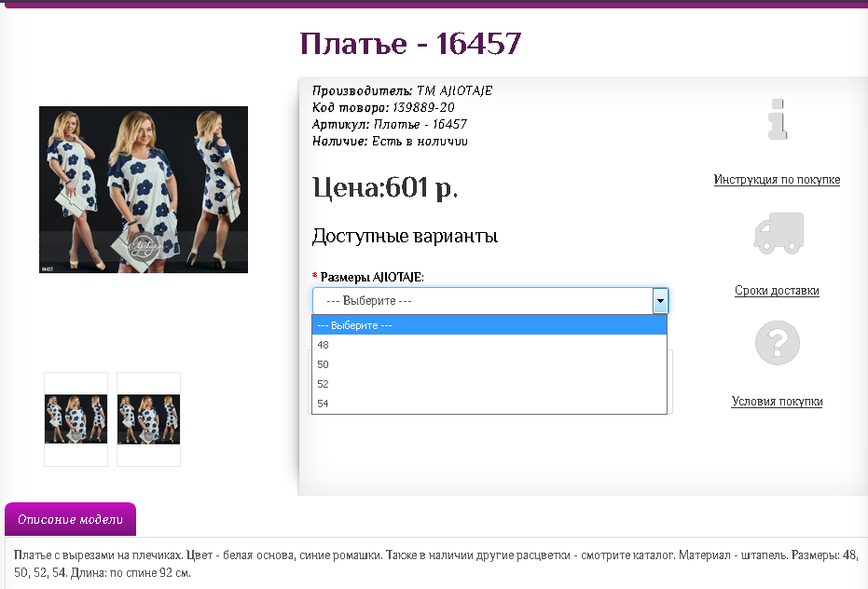Click the main dress product photo
The width and height of the screenshot is (868, 589).
pyautogui.click(x=144, y=189)
